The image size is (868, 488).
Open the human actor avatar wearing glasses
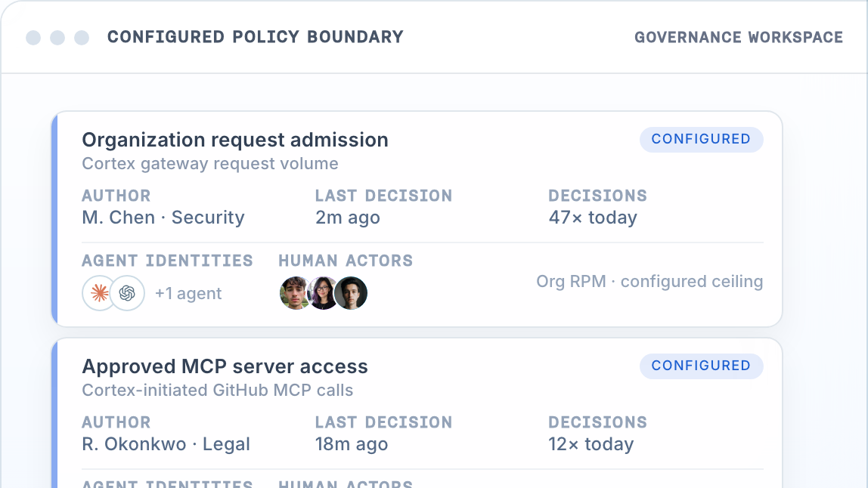(324, 293)
